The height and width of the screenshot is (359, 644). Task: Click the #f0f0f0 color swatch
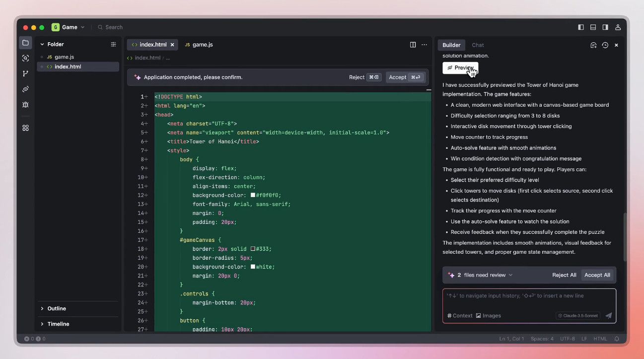(x=253, y=195)
